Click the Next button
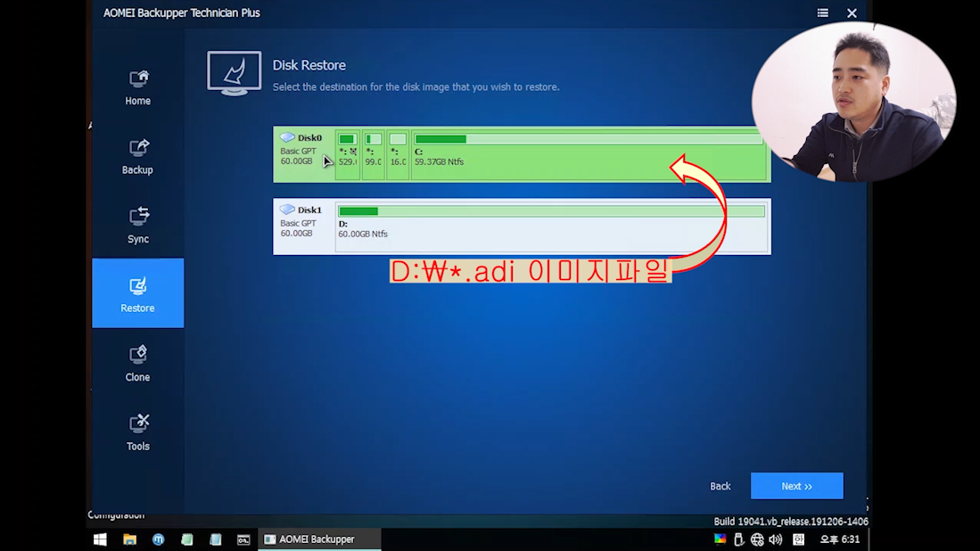The width and height of the screenshot is (980, 551). coord(797,486)
